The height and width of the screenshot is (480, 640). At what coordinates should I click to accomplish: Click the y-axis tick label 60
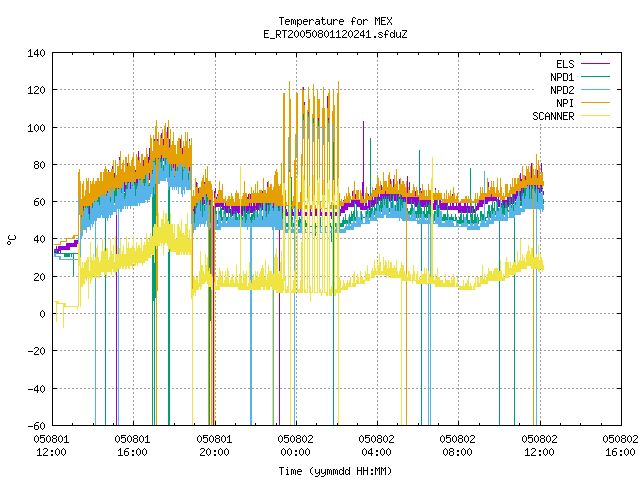click(x=40, y=202)
